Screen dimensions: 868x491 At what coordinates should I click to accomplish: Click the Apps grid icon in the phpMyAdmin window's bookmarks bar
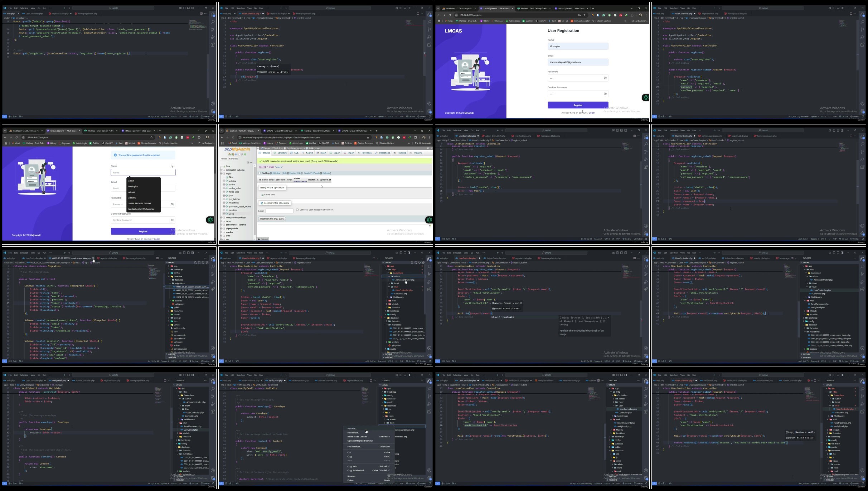pyautogui.click(x=222, y=143)
